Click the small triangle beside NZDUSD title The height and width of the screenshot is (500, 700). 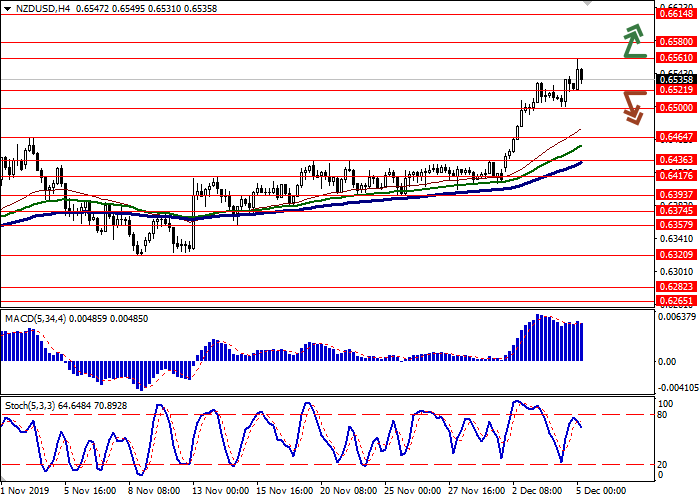pyautogui.click(x=6, y=7)
